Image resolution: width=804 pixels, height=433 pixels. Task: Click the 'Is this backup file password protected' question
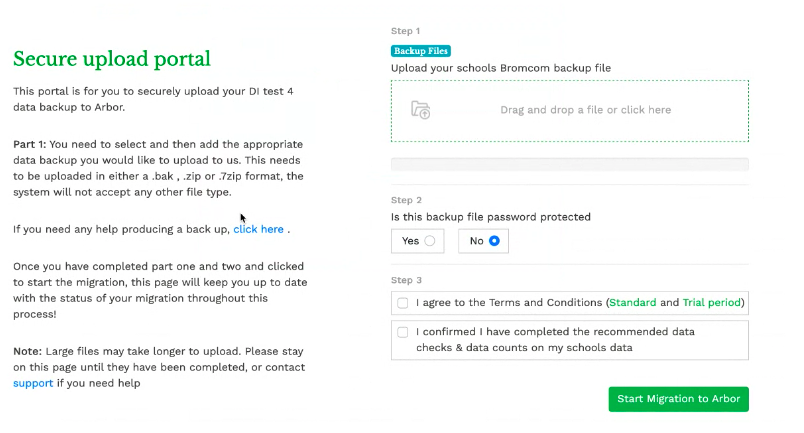coord(490,217)
